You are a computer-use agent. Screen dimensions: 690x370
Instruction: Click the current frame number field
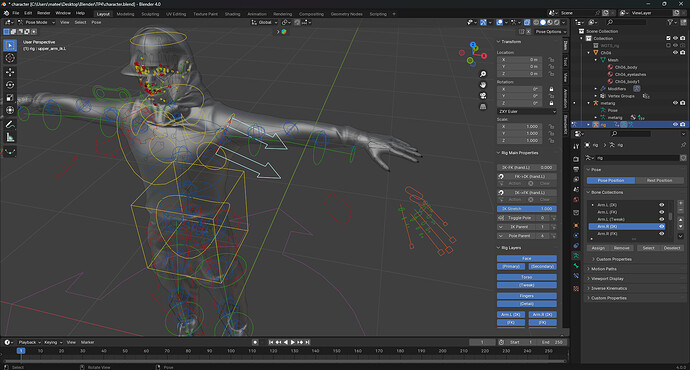pyautogui.click(x=482, y=342)
